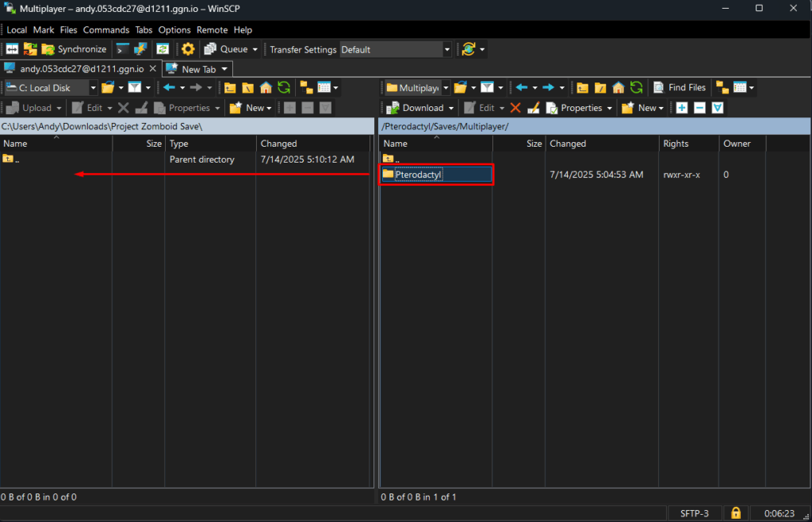The width and height of the screenshot is (812, 522).
Task: Go forward in remote panel with blue arrow
Action: coord(548,87)
